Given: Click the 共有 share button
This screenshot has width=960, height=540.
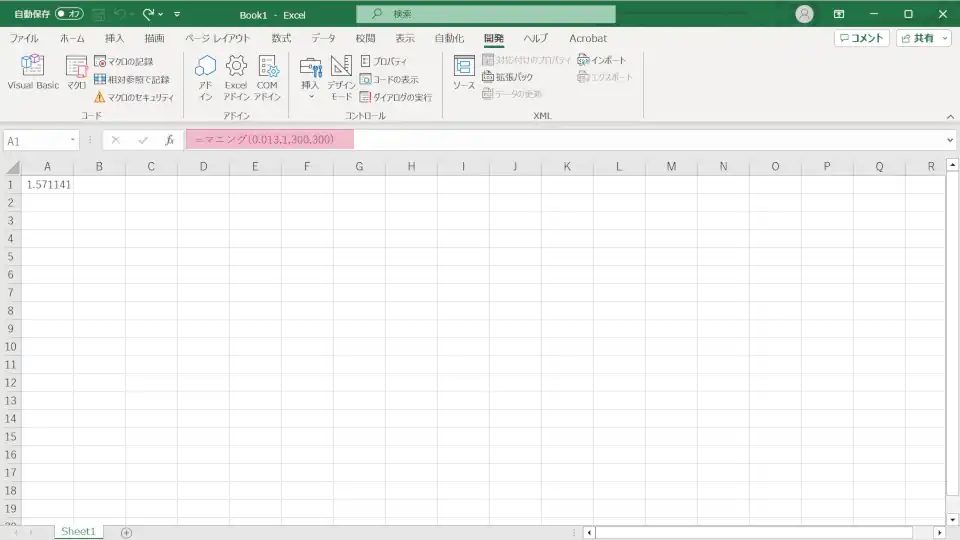Looking at the screenshot, I should click(922, 38).
